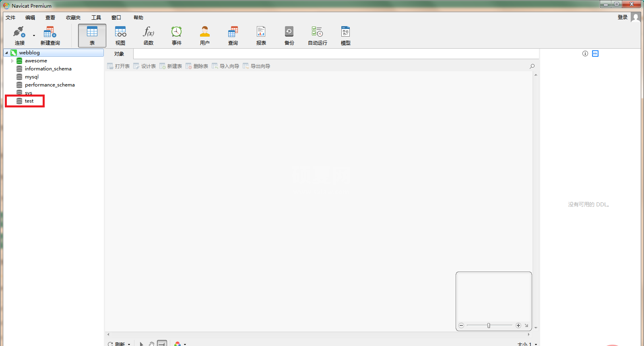Click 新建表 (New Table) button
This screenshot has width=644, height=346.
click(x=171, y=66)
